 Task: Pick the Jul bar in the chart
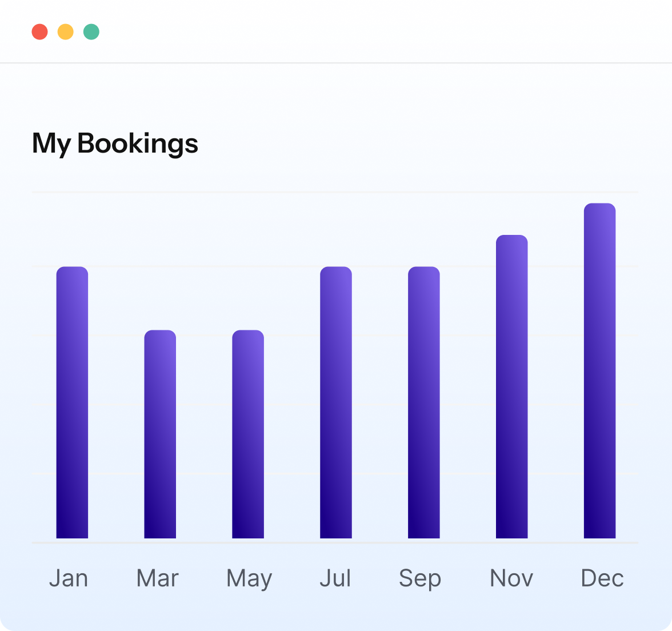(x=336, y=402)
